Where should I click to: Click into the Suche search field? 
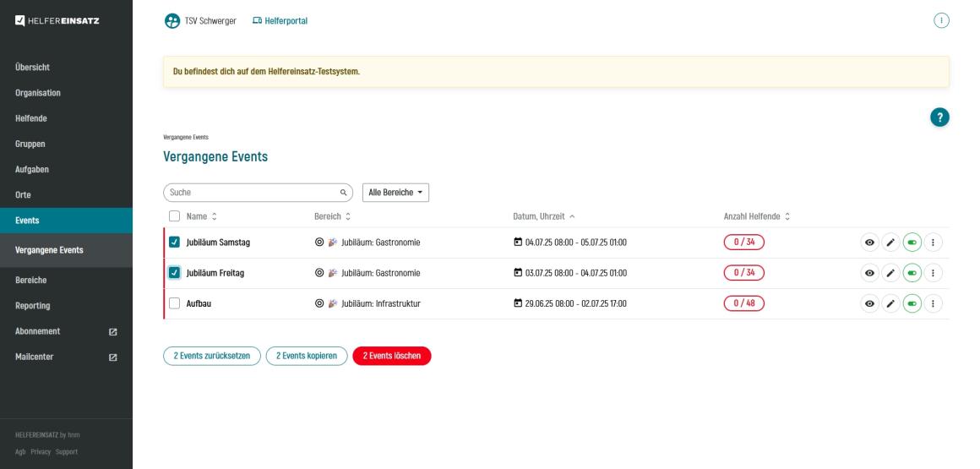pos(249,193)
